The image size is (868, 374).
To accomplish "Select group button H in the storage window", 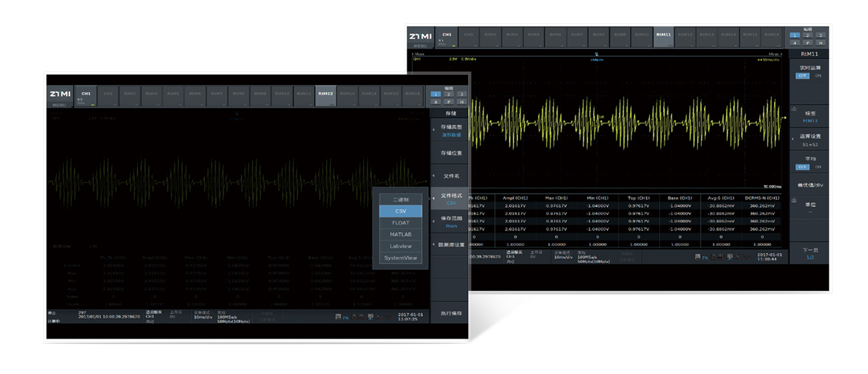I will coord(461,102).
